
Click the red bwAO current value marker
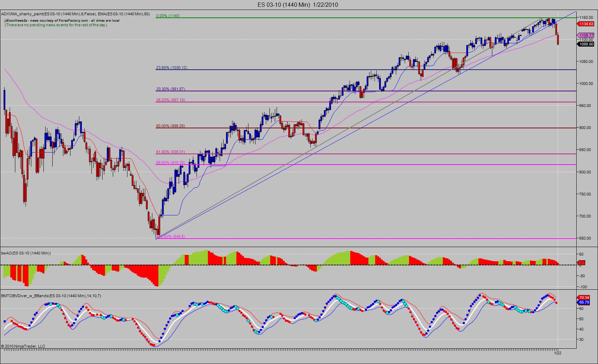pyautogui.click(x=582, y=263)
